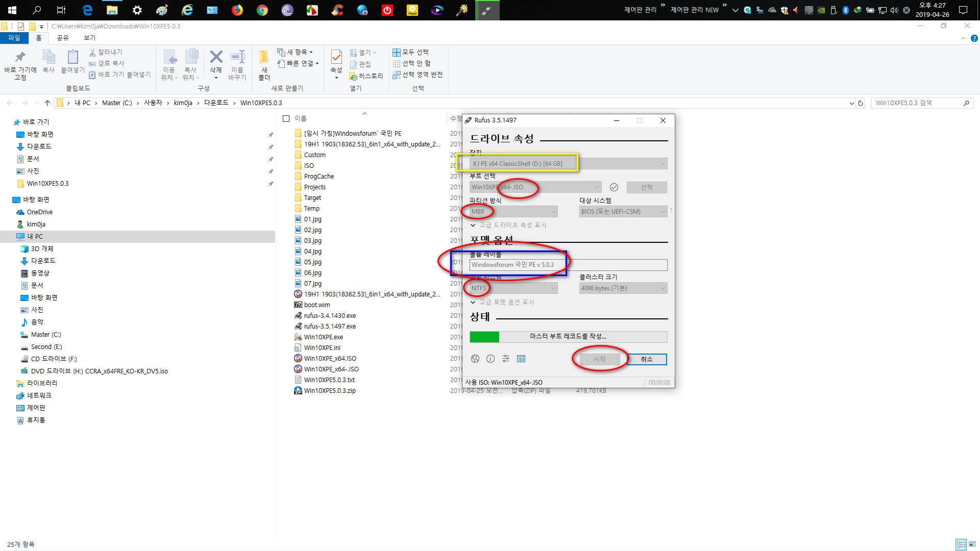Open the partition scheme MBR dropdown
The image size is (980, 551).
[x=513, y=212]
